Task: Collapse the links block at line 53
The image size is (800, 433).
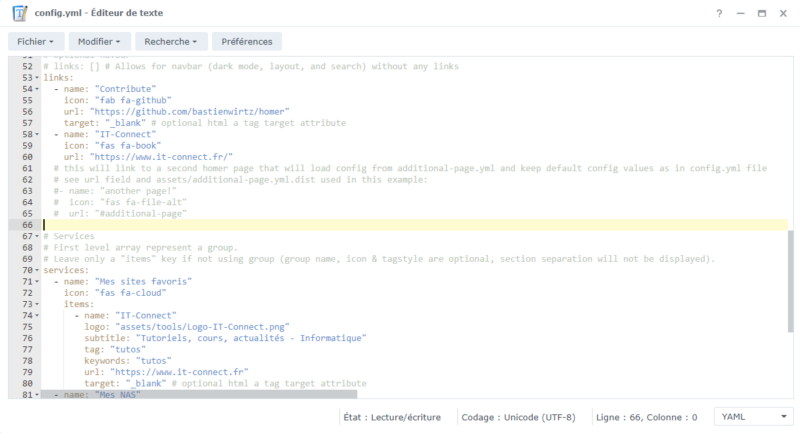Action: [x=37, y=77]
